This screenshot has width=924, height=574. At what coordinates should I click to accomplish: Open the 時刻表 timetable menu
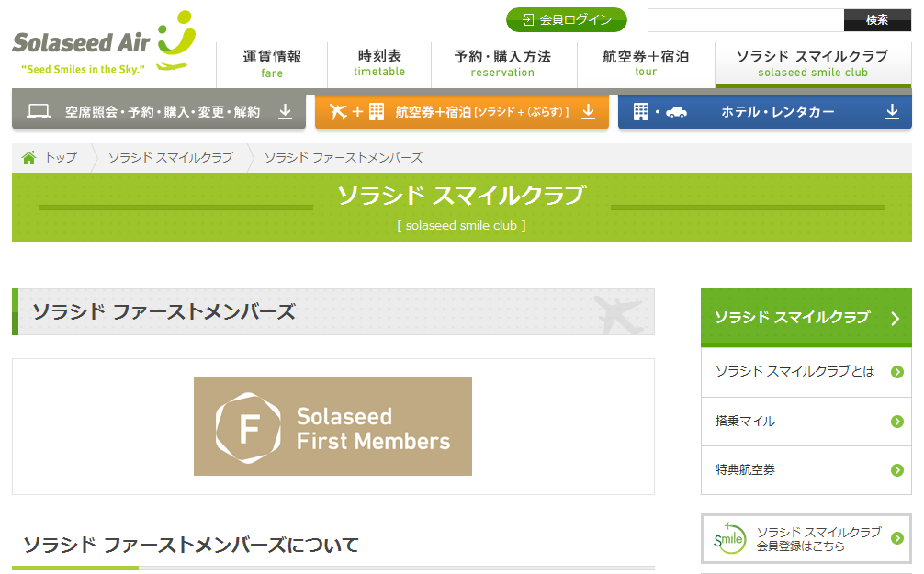(379, 64)
